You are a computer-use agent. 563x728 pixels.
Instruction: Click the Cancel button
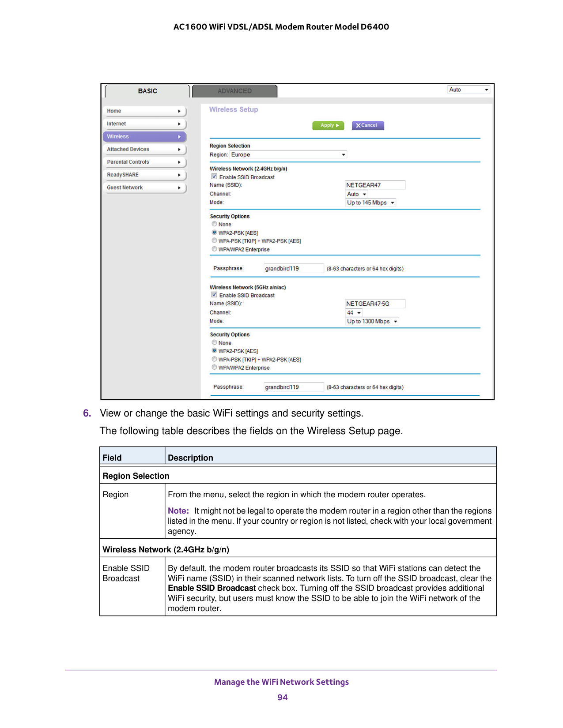[367, 126]
